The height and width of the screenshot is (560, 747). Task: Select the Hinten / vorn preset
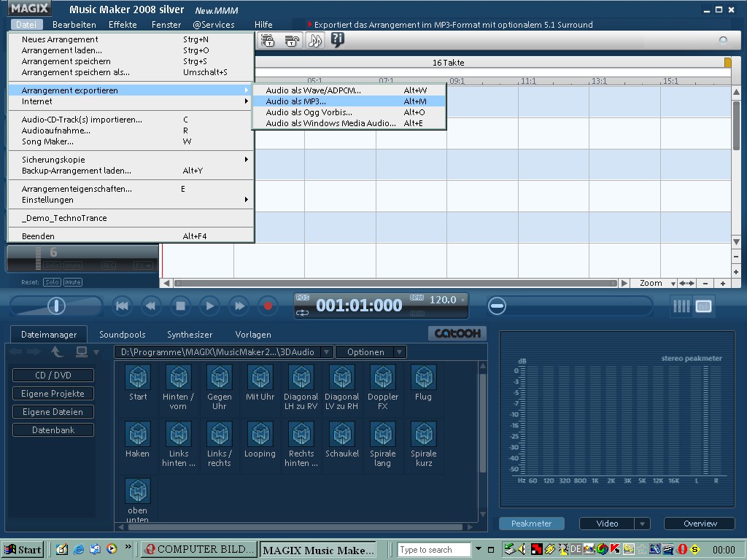(x=178, y=388)
